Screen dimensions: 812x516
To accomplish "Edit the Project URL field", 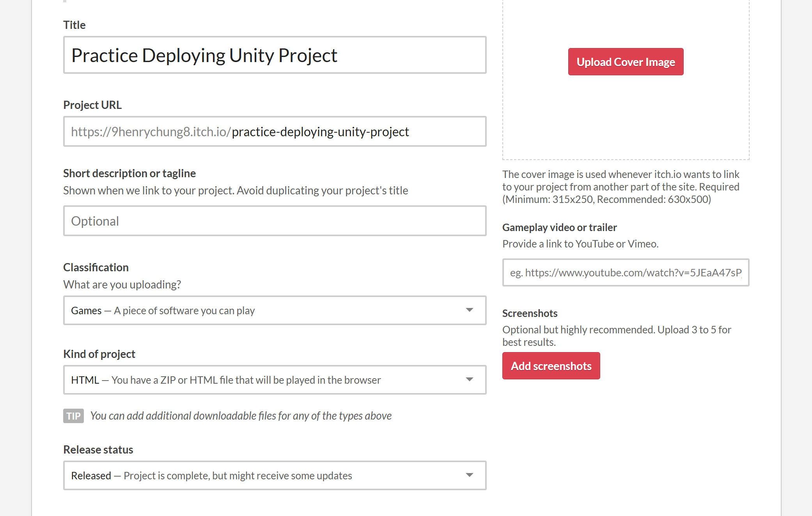I will tap(275, 132).
